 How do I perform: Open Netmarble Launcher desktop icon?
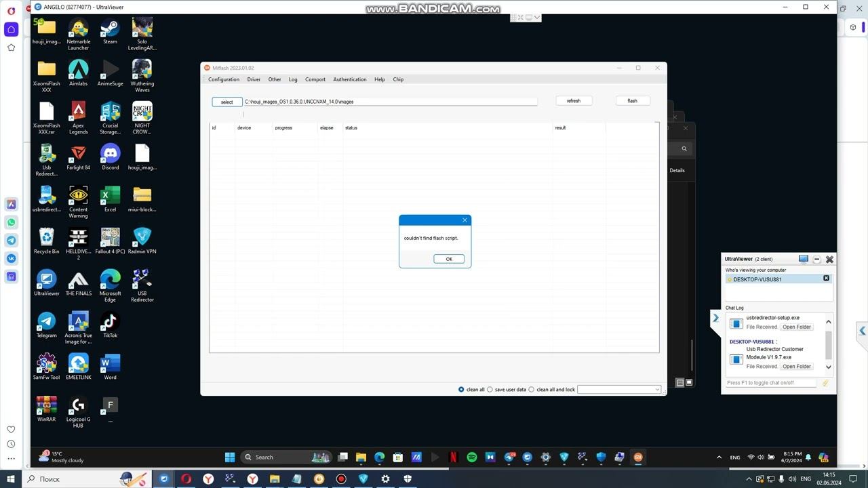coord(78,35)
